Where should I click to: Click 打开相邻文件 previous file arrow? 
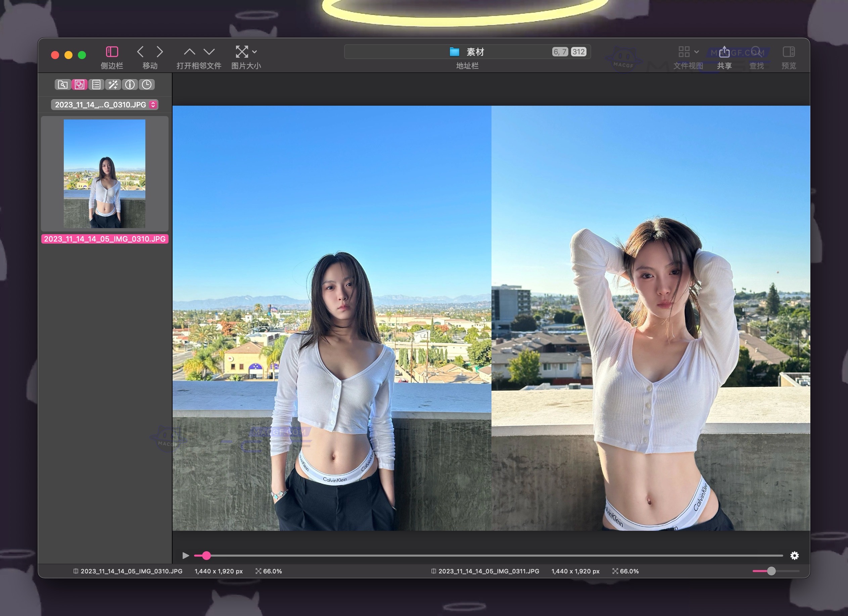pyautogui.click(x=190, y=51)
